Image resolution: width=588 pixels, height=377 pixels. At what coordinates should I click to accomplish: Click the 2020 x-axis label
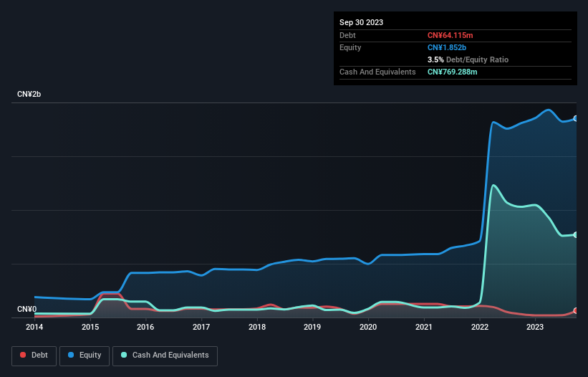tap(368, 327)
